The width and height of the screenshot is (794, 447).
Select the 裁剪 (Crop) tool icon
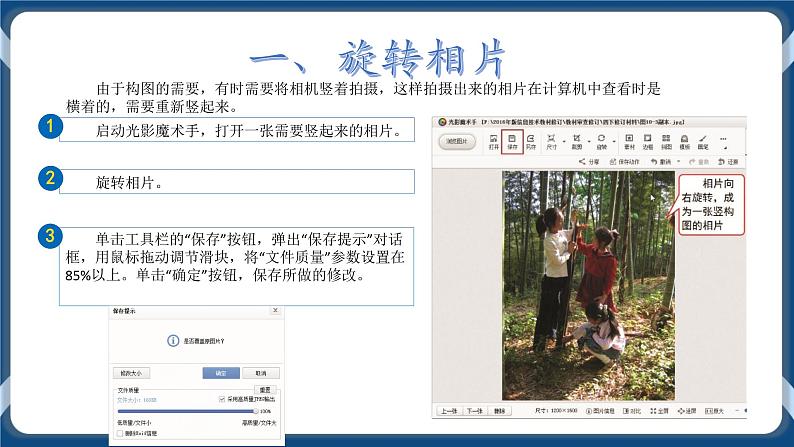[x=577, y=142]
